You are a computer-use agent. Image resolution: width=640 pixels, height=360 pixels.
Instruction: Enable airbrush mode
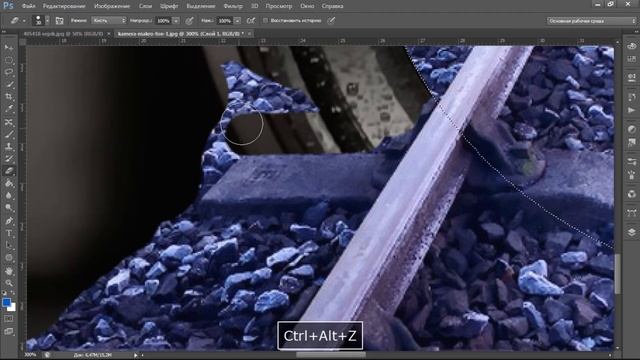pyautogui.click(x=251, y=20)
